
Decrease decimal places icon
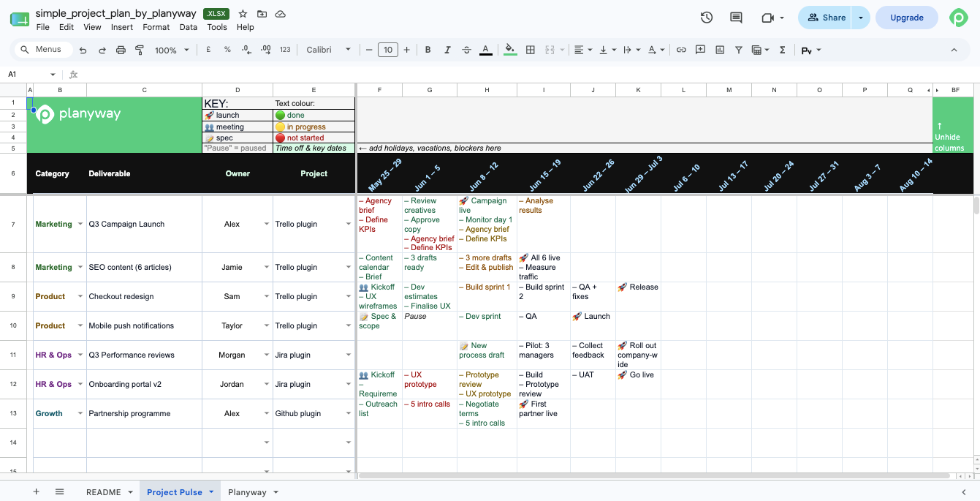pyautogui.click(x=246, y=50)
